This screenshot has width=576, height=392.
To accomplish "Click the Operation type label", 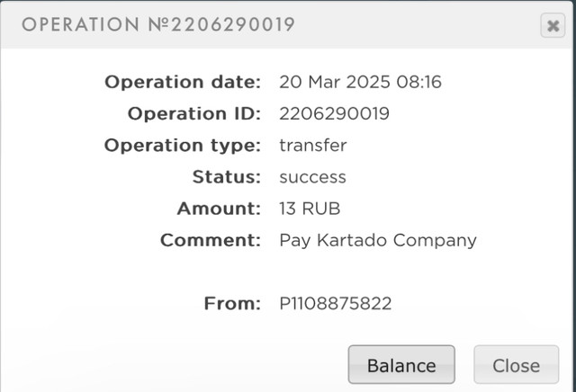I will tap(183, 145).
